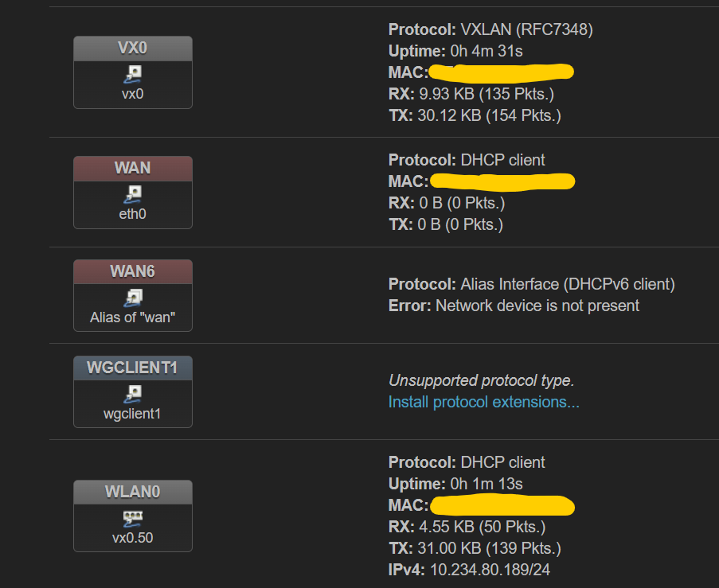Click the eth0 ethernet port icon
Viewport: 719px width, 588px height.
point(133,194)
